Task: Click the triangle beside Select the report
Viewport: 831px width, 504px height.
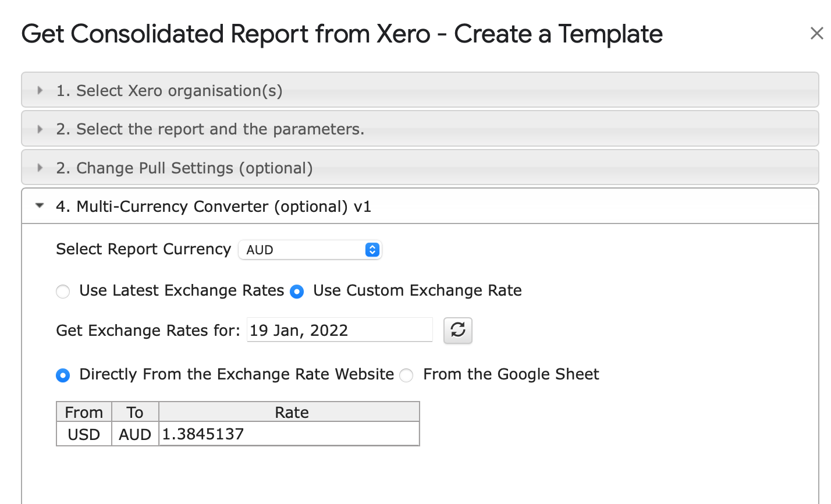Action: [x=40, y=129]
